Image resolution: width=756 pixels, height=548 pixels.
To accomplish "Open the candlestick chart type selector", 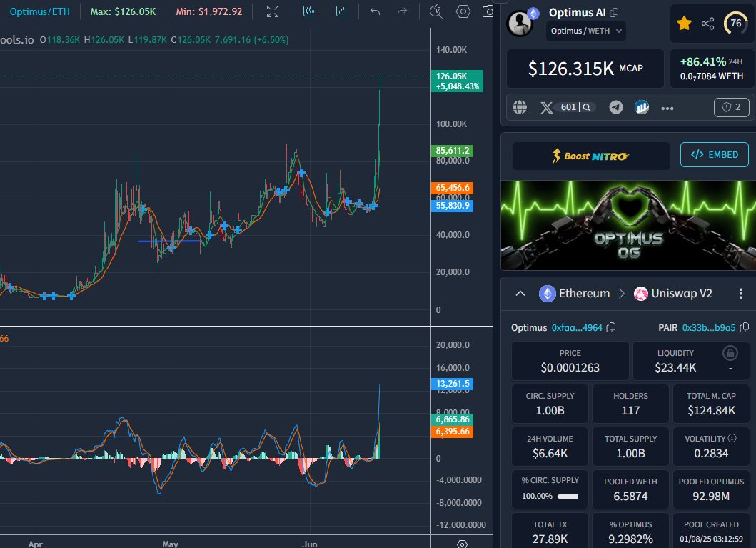I will click(x=309, y=11).
